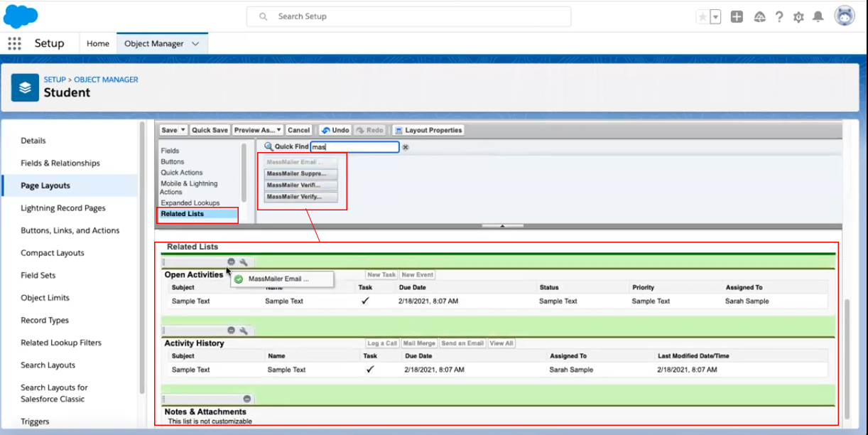The width and height of the screenshot is (868, 435).
Task: Select the MassMailer Verify... palette item
Action: point(301,197)
